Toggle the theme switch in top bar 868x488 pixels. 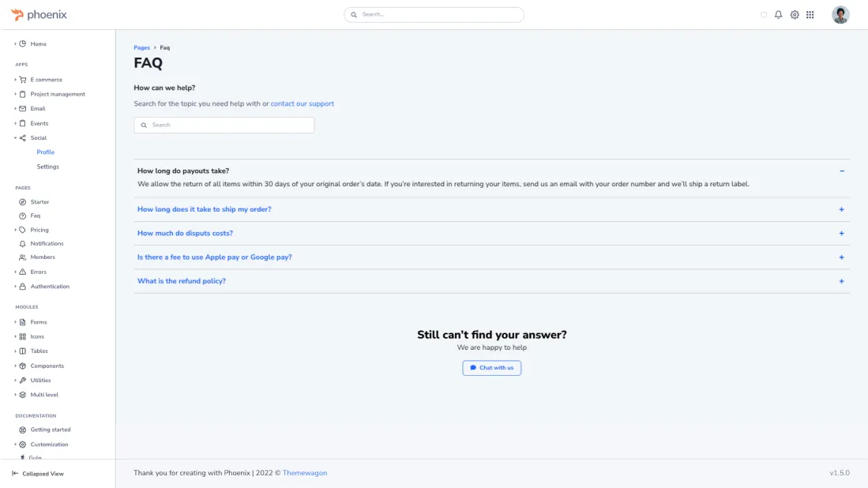coord(764,15)
